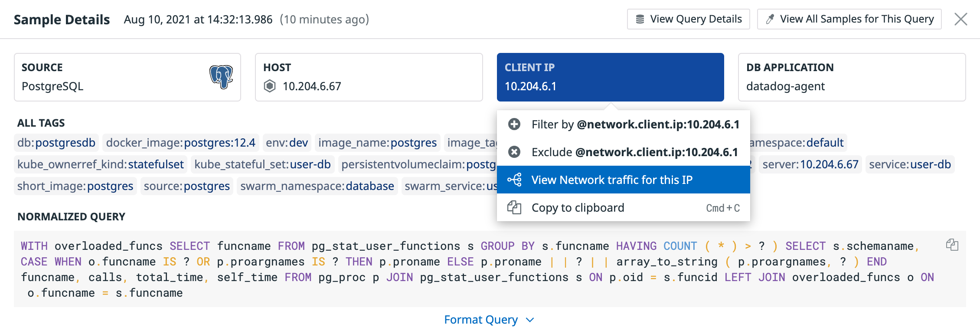Click the PostgreSQL elephant icon
The height and width of the screenshot is (334, 980).
221,77
